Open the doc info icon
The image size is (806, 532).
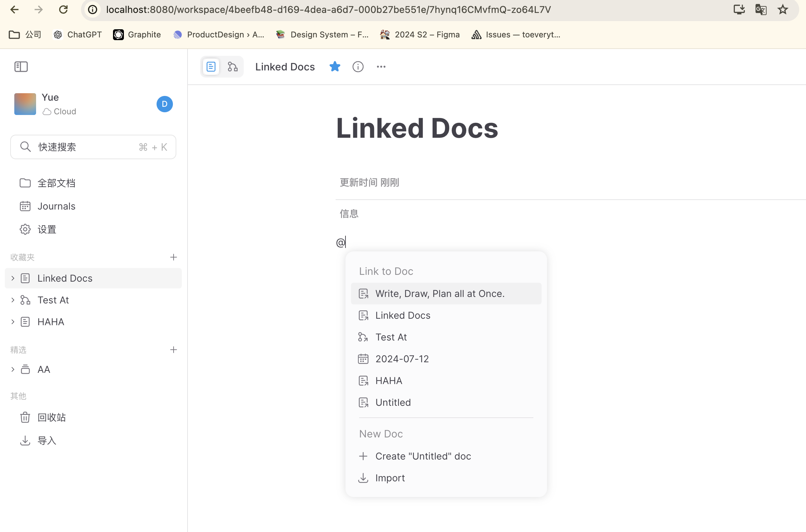point(358,67)
